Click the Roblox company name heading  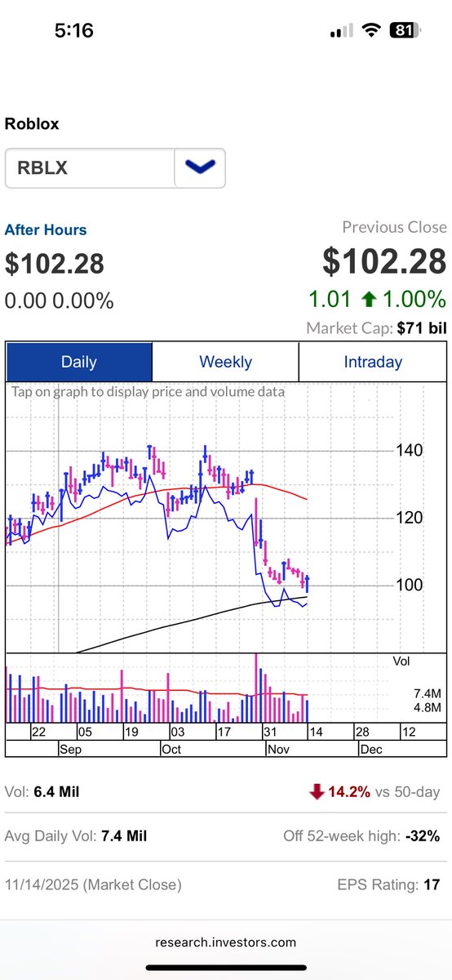(x=32, y=124)
